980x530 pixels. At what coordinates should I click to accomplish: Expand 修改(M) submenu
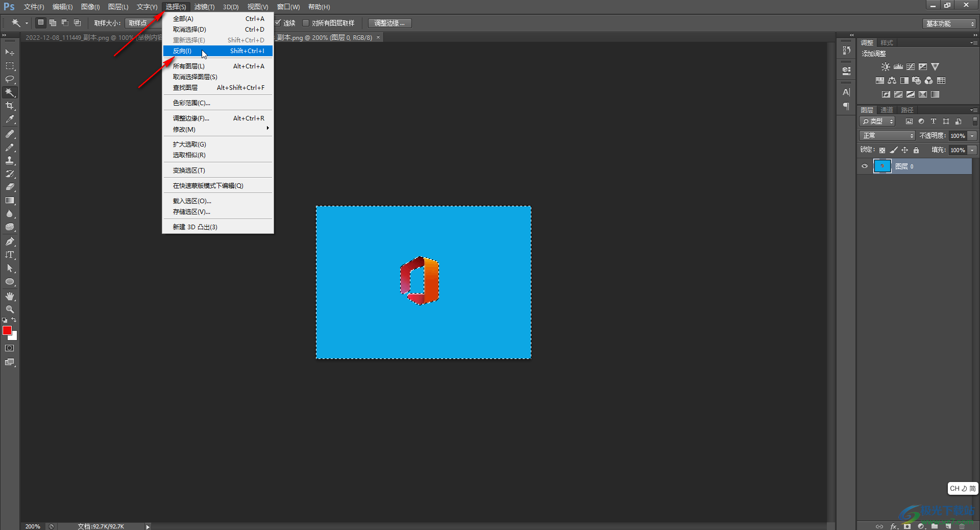click(218, 130)
